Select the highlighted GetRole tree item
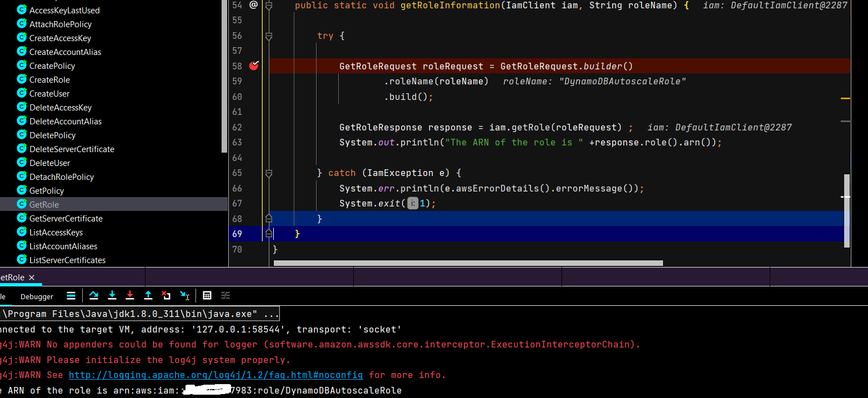 coord(113,204)
